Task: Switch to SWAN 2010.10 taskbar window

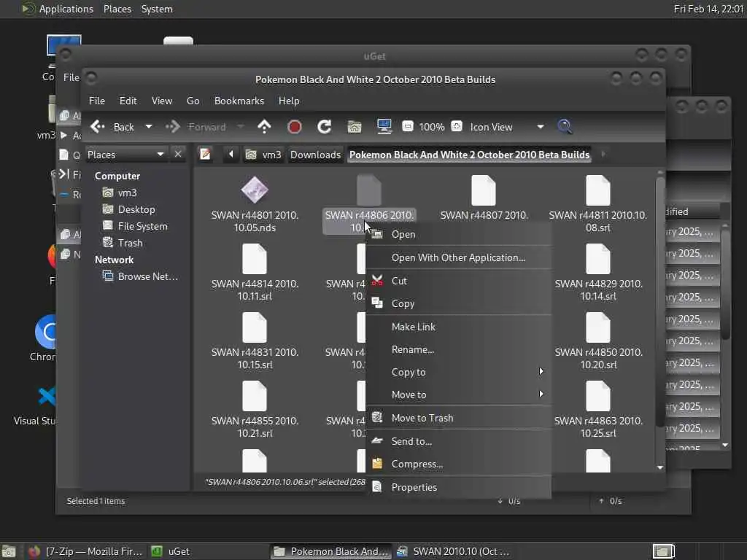Action: (x=452, y=551)
